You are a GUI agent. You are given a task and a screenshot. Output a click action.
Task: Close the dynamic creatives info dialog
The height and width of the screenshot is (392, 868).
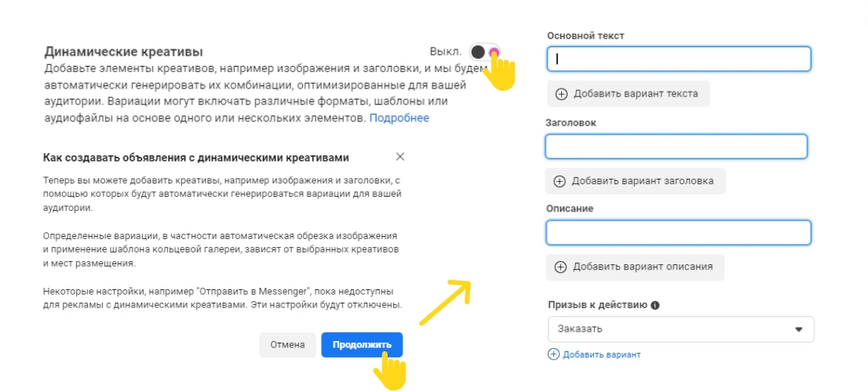click(400, 157)
